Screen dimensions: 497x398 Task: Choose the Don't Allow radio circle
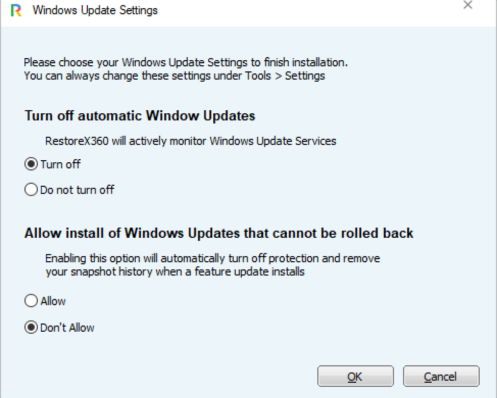point(31,327)
